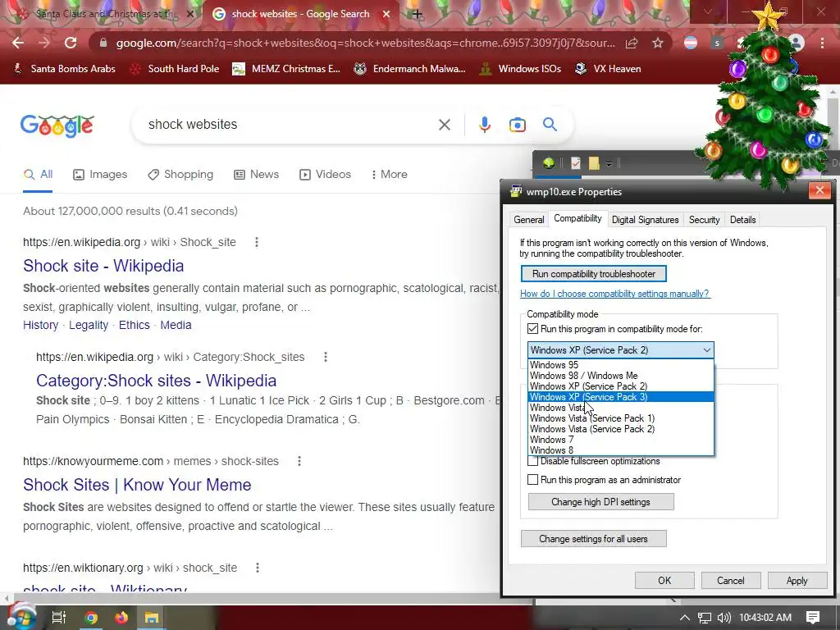Choose Windows 95 from the list
This screenshot has height=630, width=840.
pos(621,365)
